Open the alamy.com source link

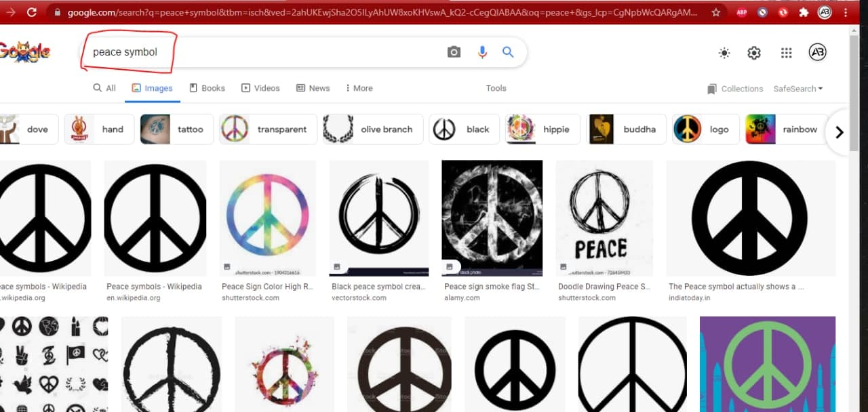click(462, 297)
